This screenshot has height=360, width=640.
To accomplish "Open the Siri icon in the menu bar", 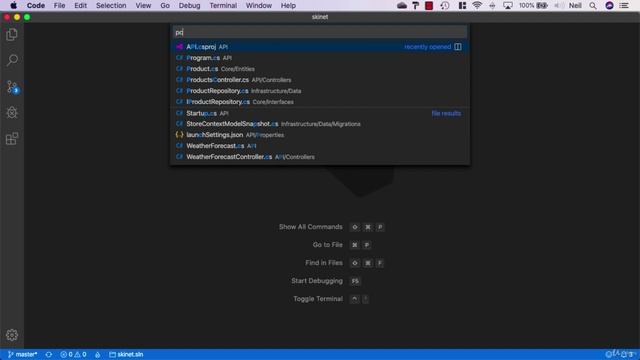I will (609, 6).
